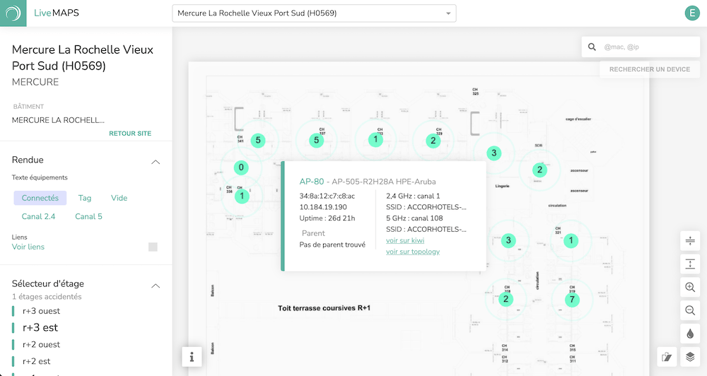Select AP marker 3 above Lingerie label
The image size is (707, 376).
click(x=494, y=153)
